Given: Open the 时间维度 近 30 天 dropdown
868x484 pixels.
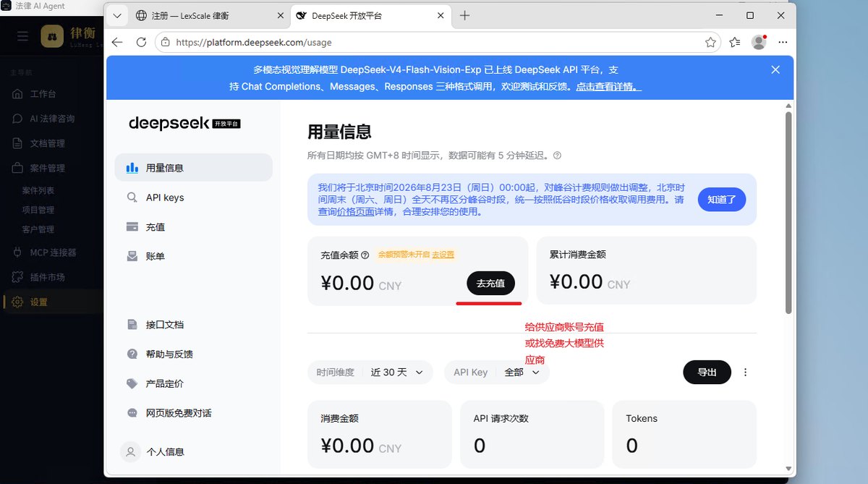Looking at the screenshot, I should point(370,372).
